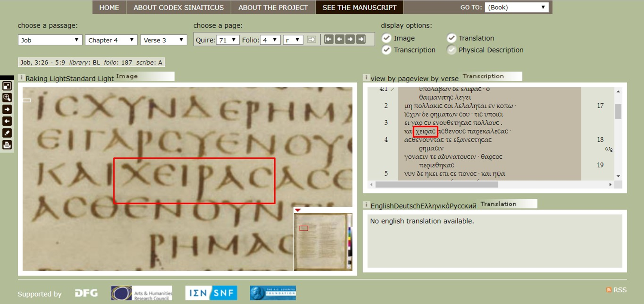Select Deutsch translation language
Image resolution: width=644 pixels, height=304 pixels.
coord(407,206)
